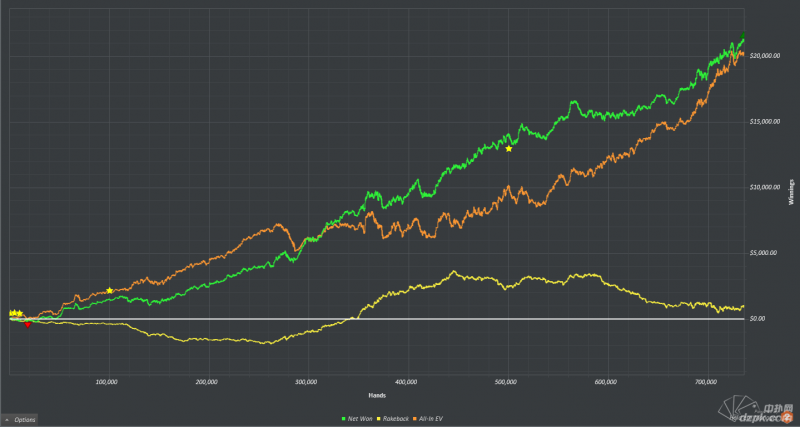Screen dimensions: 800x427
Task: Click the leftmost yellow star at graph start
Action: (x=12, y=313)
